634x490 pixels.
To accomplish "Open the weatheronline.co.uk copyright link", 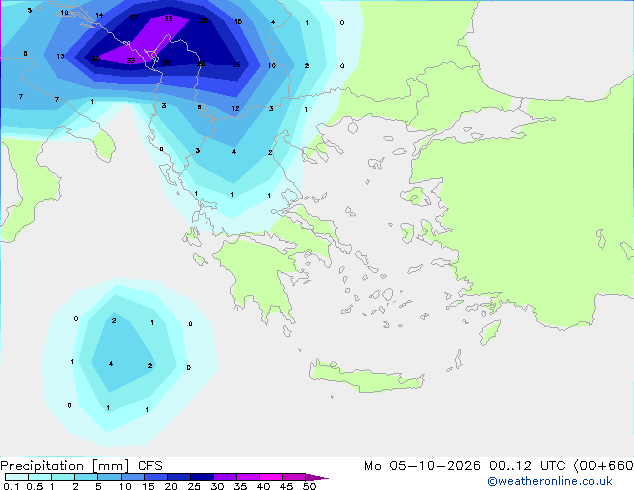I will pyautogui.click(x=550, y=481).
